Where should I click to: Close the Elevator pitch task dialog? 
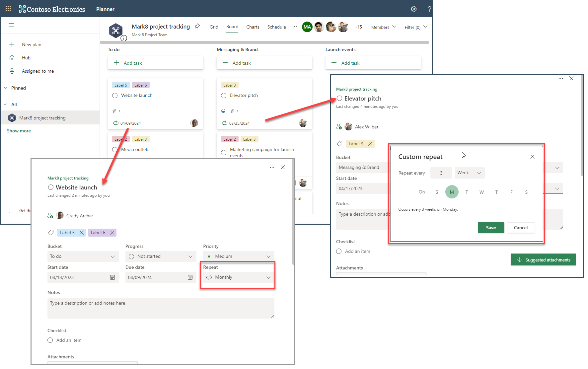(571, 78)
